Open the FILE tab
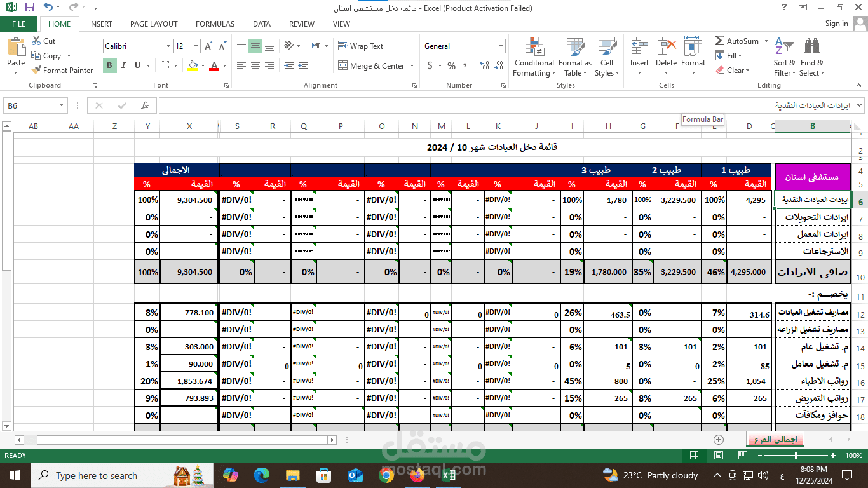868x488 pixels. (19, 24)
